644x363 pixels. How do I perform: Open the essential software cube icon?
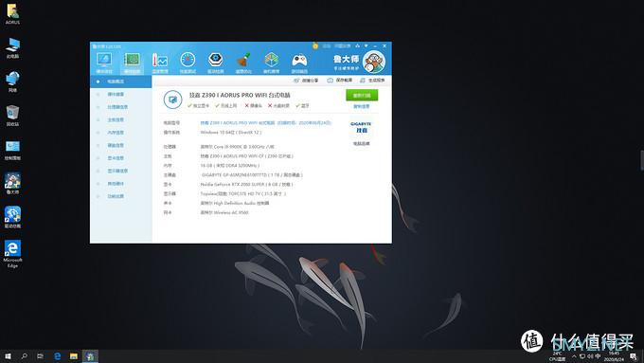pyautogui.click(x=271, y=63)
